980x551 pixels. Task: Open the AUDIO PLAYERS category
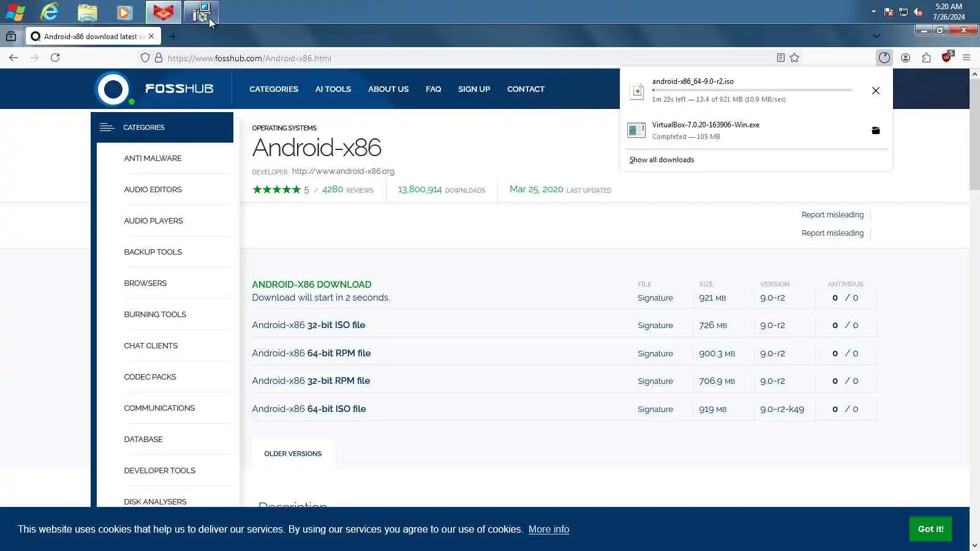(153, 220)
